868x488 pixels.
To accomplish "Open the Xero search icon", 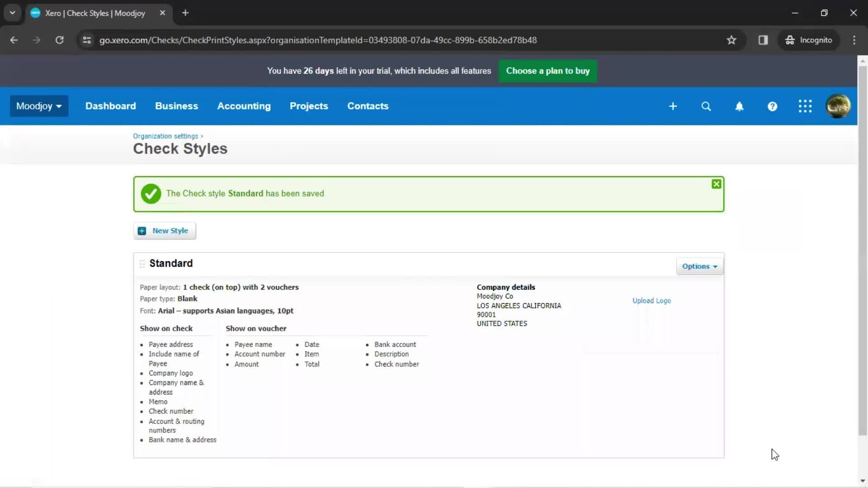I will click(x=706, y=106).
